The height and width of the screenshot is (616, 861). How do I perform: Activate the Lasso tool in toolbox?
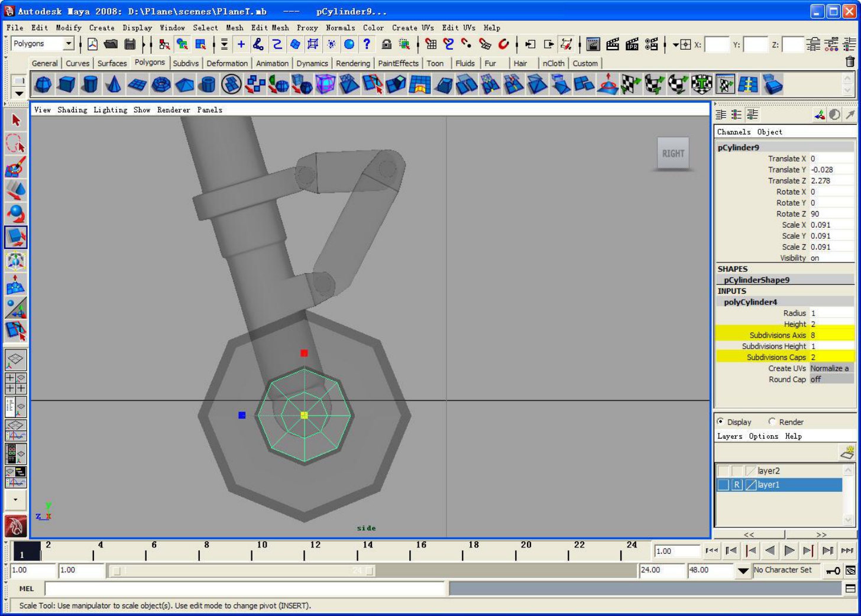tap(16, 143)
